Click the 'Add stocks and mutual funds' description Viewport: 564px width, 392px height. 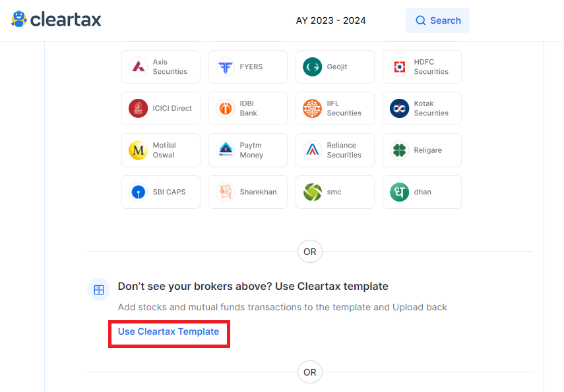(282, 307)
